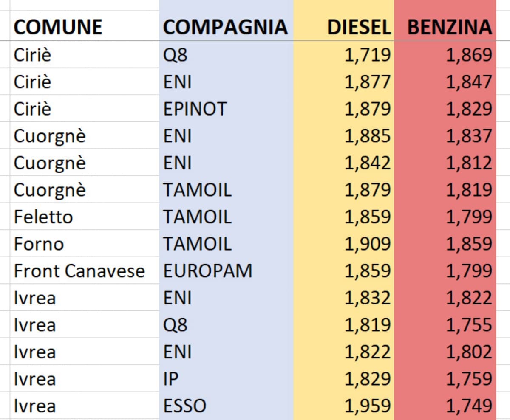Select the diesel value 1,909

tap(367, 244)
